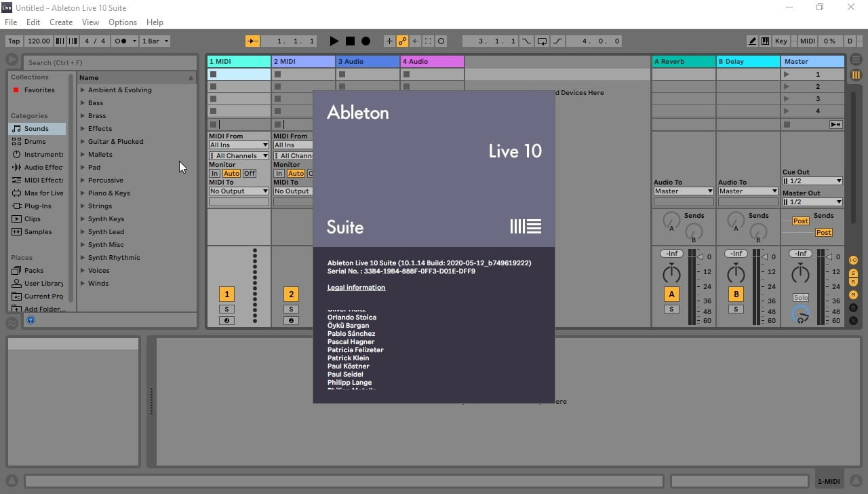Viewport: 868px width, 494px height.
Task: Open User Library in Places
Action: point(43,283)
